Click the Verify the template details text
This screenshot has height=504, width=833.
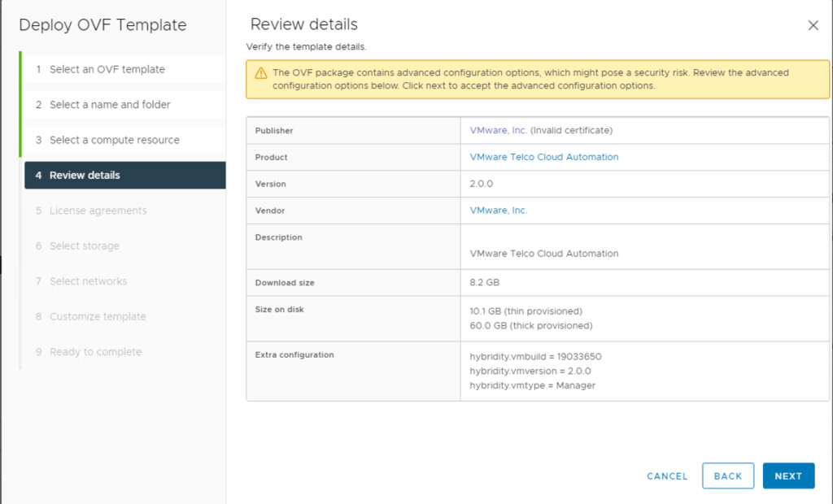pyautogui.click(x=306, y=46)
